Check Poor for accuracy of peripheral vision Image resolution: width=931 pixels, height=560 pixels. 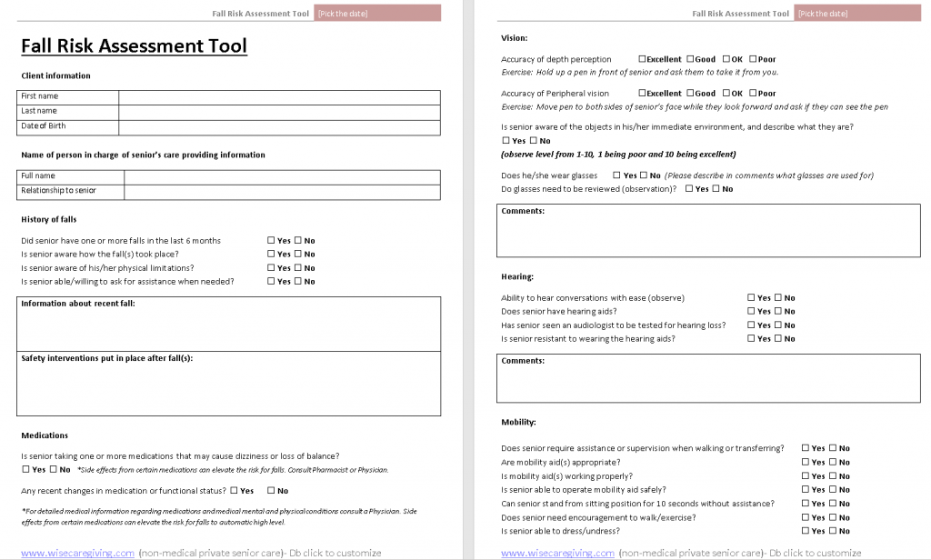pyautogui.click(x=753, y=93)
